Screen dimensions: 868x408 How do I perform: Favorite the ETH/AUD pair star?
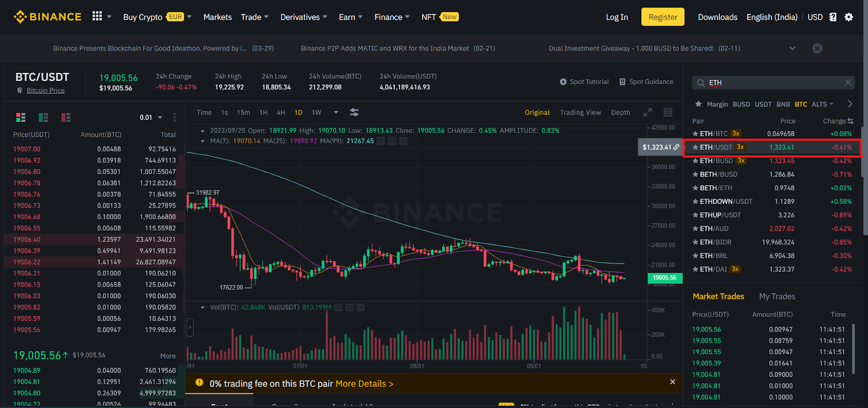click(x=695, y=228)
